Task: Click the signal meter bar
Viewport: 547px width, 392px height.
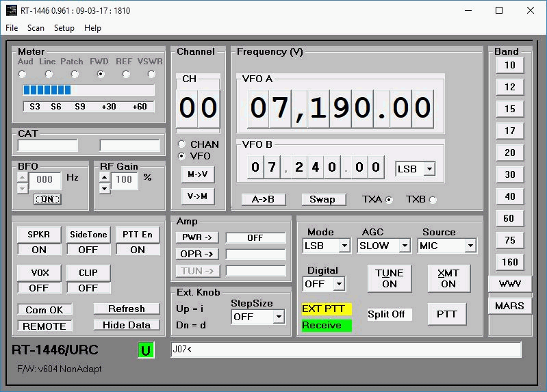Action: [88, 90]
